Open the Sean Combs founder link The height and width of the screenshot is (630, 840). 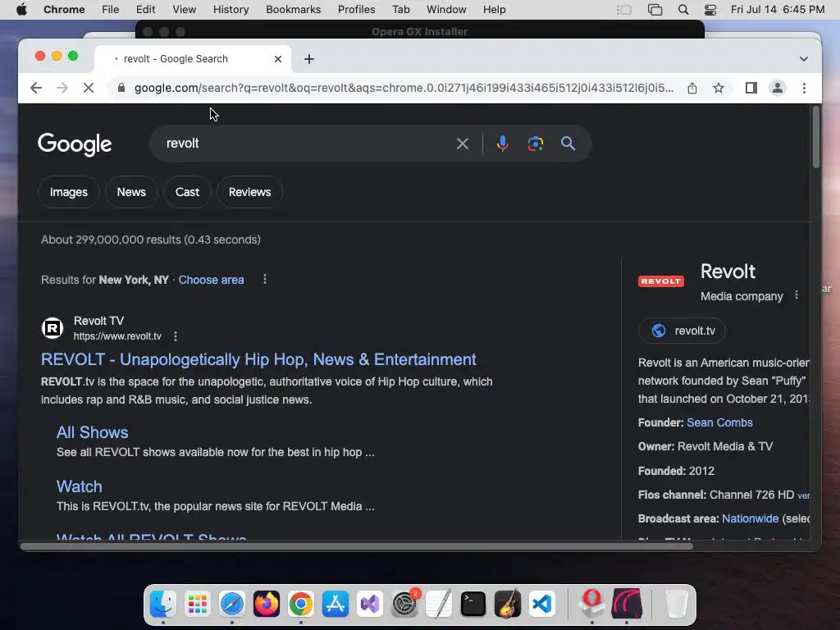coord(719,422)
